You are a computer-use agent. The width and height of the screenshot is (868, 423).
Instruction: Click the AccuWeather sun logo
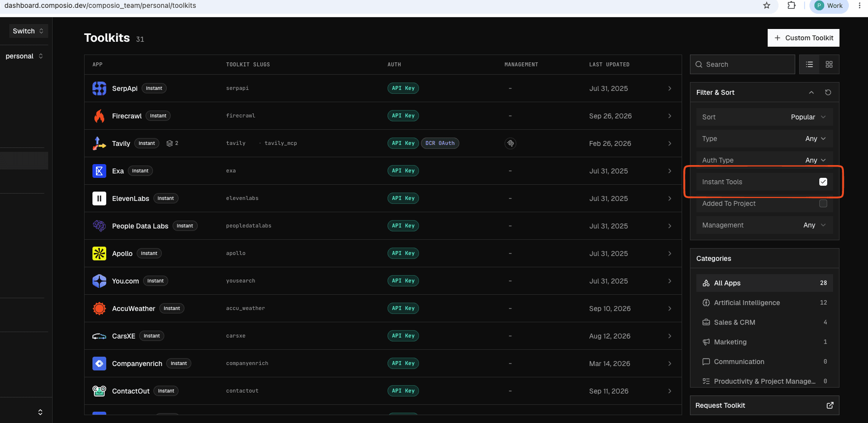tap(99, 309)
